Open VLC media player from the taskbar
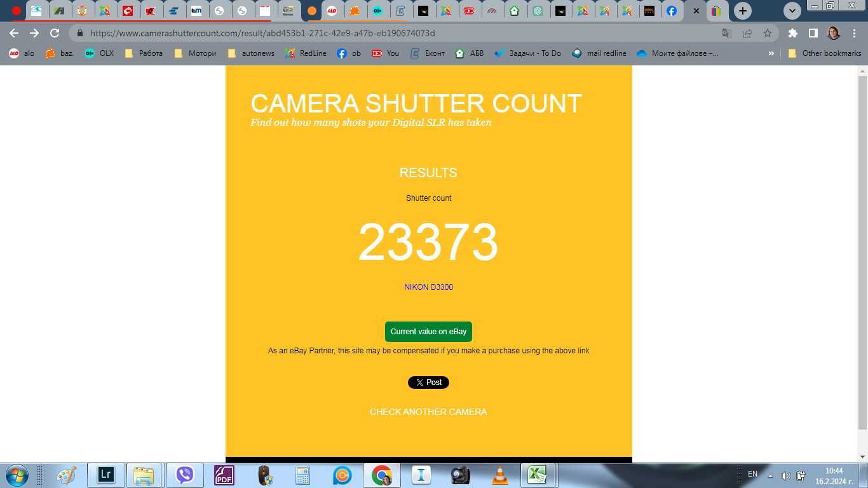The height and width of the screenshot is (488, 868). coord(500,475)
